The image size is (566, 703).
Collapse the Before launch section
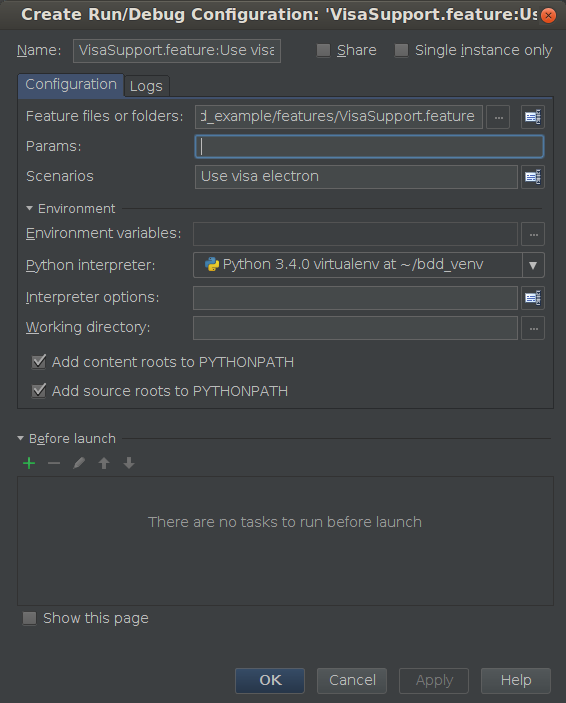tap(21, 438)
